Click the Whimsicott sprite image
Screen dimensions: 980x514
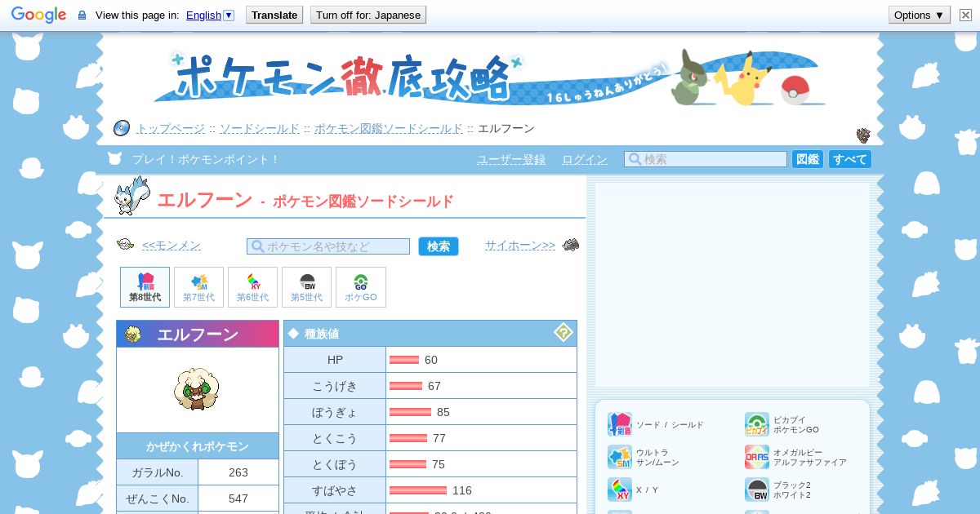coord(197,388)
